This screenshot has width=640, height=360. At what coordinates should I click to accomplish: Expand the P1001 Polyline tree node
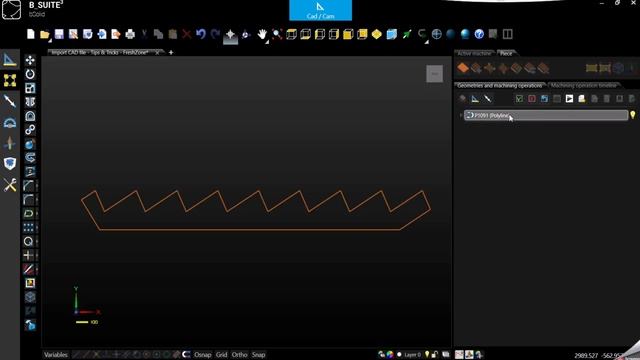point(460,116)
